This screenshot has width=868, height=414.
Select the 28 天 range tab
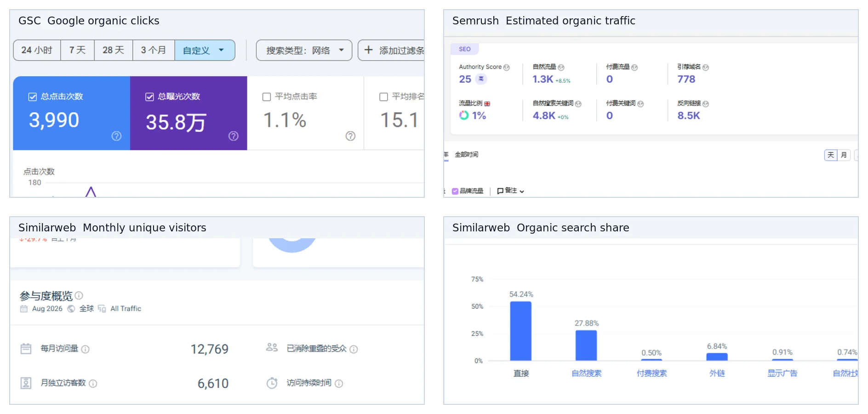pos(114,50)
